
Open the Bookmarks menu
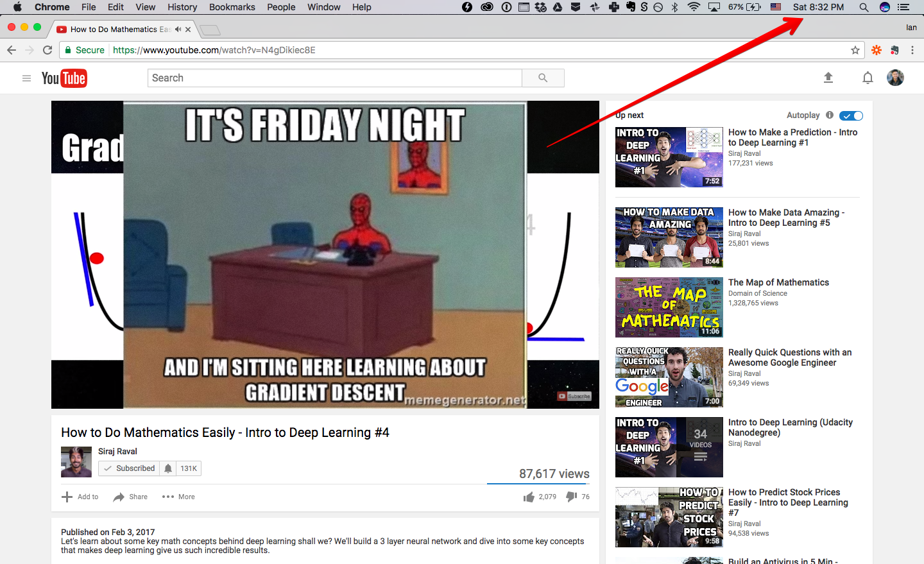232,7
